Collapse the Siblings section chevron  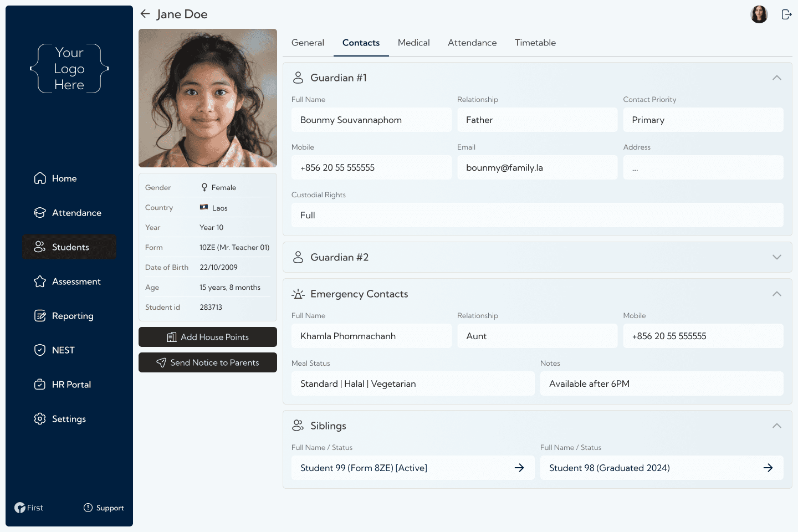777,426
